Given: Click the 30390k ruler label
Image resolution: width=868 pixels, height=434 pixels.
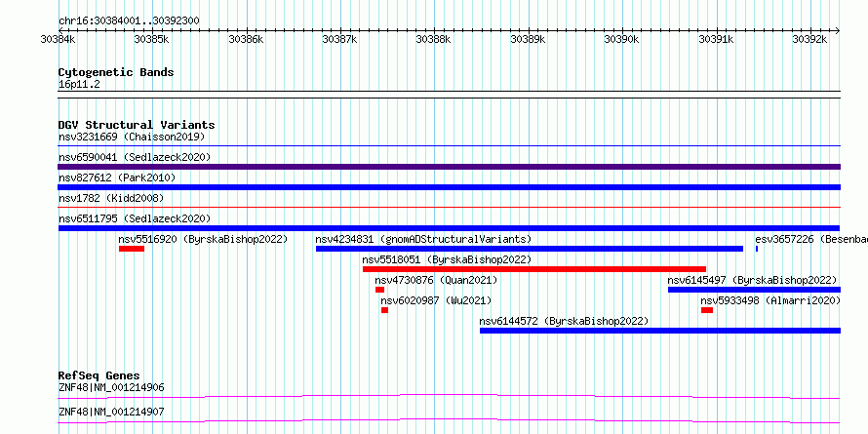Looking at the screenshot, I should [622, 39].
